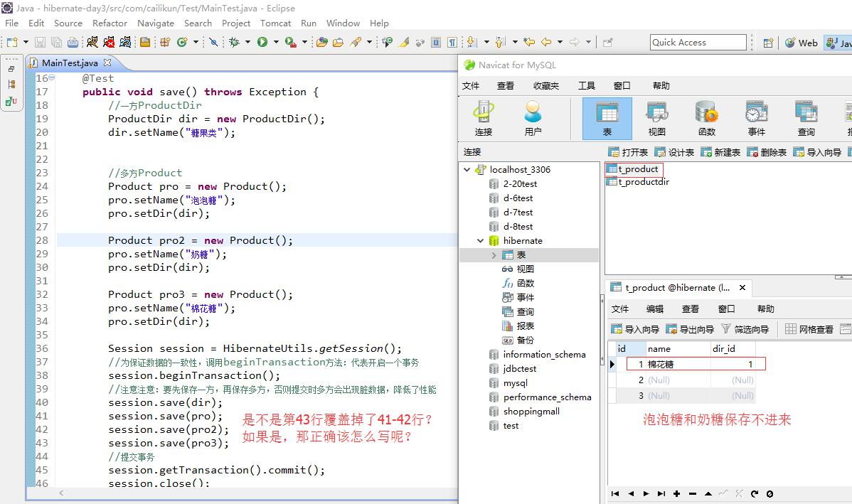Click 网格查看 grid view button
The image size is (852, 504).
(x=809, y=329)
